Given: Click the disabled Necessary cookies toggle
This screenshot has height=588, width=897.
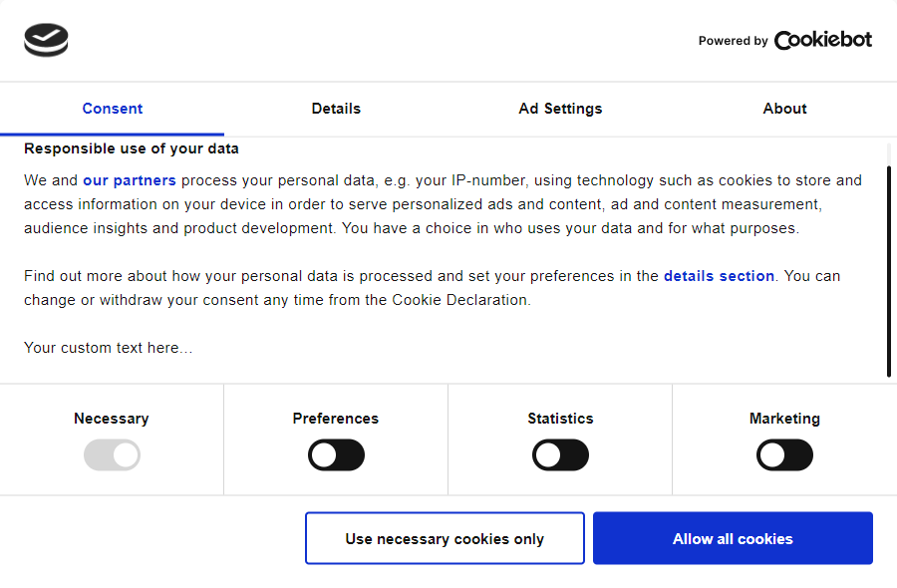Looking at the screenshot, I should click(x=112, y=455).
